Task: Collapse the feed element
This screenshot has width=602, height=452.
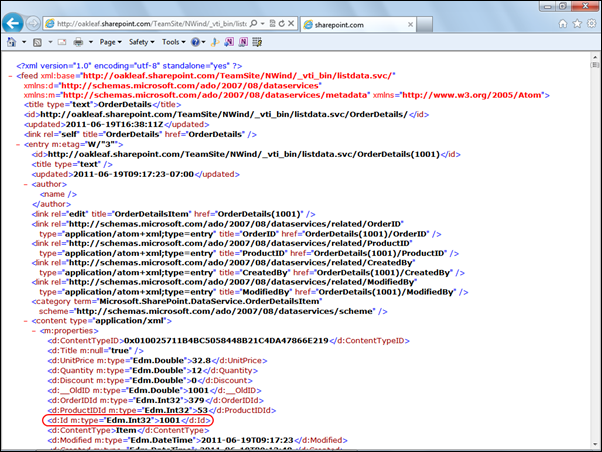Action: click(11, 76)
